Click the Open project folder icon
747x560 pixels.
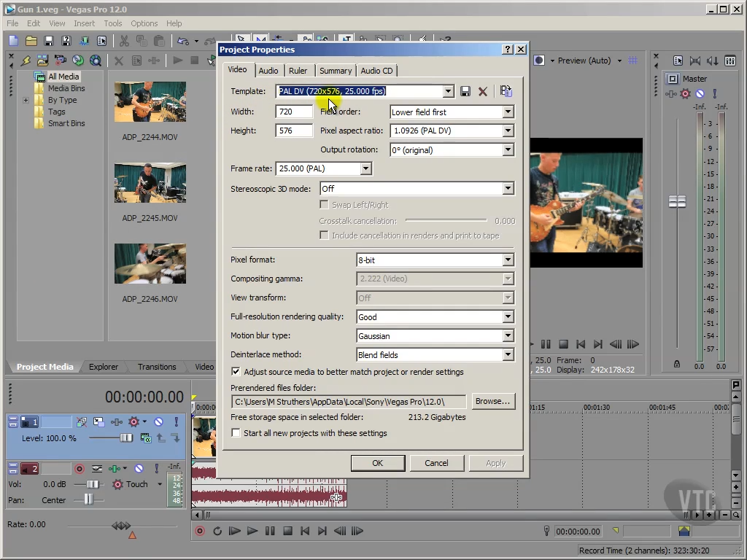tap(31, 41)
